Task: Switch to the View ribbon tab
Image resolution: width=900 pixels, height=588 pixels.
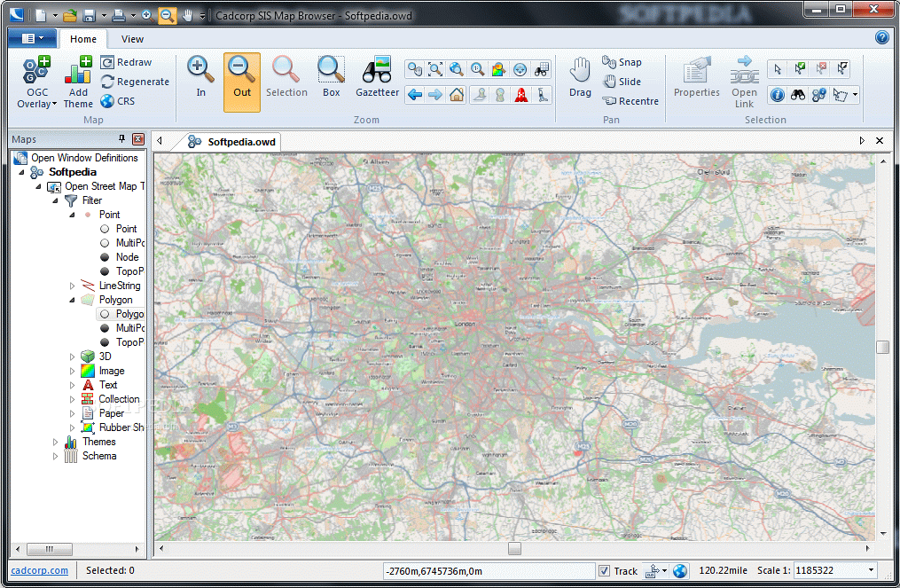Action: pos(132,39)
